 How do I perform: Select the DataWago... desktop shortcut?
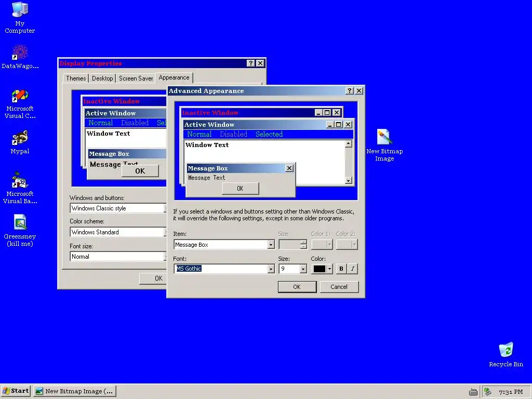pyautogui.click(x=20, y=57)
